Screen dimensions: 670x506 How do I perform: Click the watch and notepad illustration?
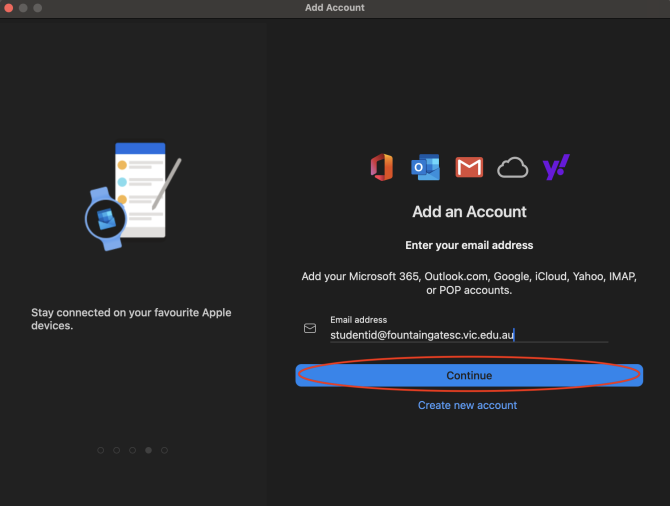coord(133,196)
